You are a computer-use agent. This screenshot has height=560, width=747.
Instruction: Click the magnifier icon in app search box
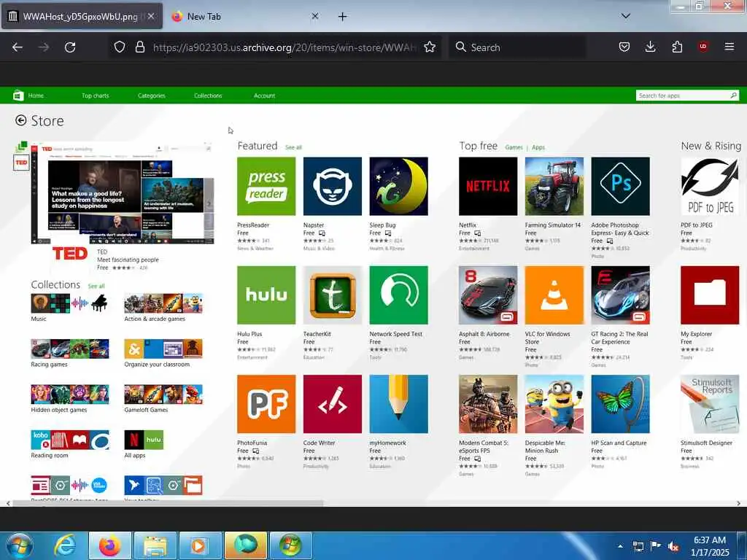point(733,96)
